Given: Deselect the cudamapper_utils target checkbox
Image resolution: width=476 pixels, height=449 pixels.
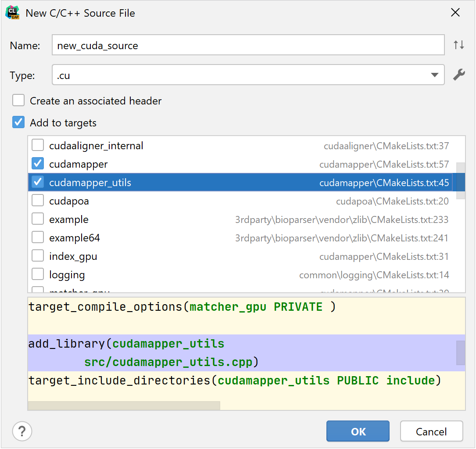Looking at the screenshot, I should coord(38,182).
